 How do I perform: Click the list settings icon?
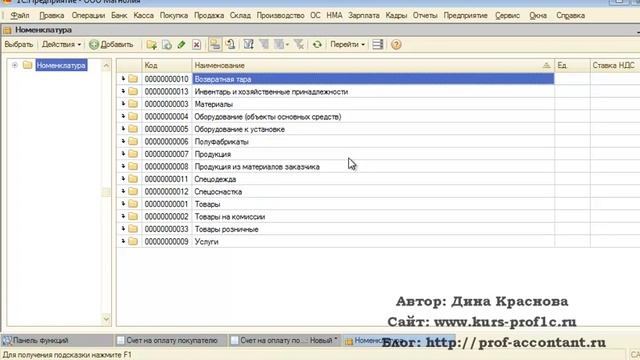click(x=378, y=44)
